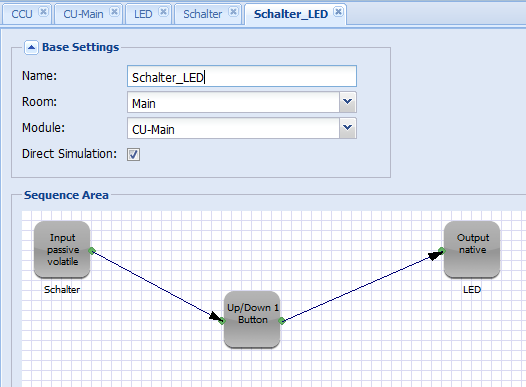
Task: Click the Base Settings heading
Action: [81, 47]
